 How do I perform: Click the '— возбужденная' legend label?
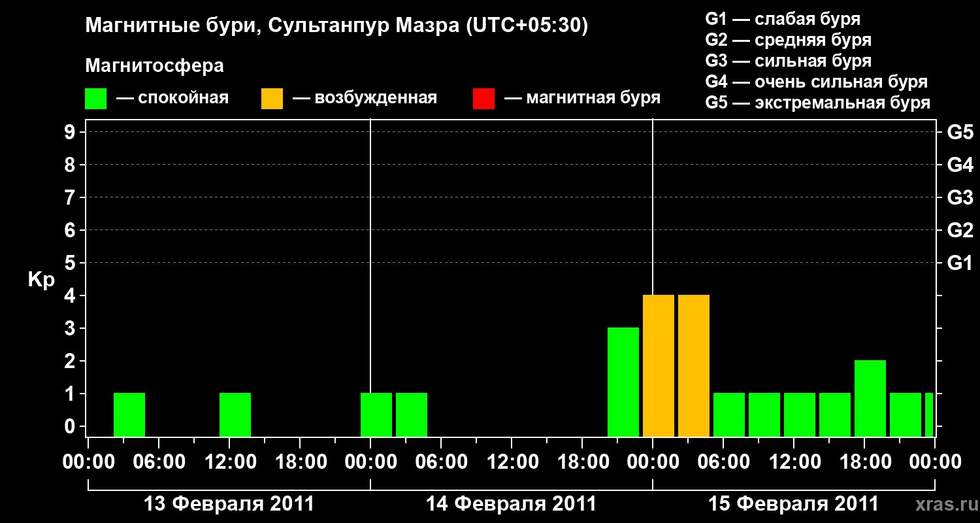pos(365,99)
